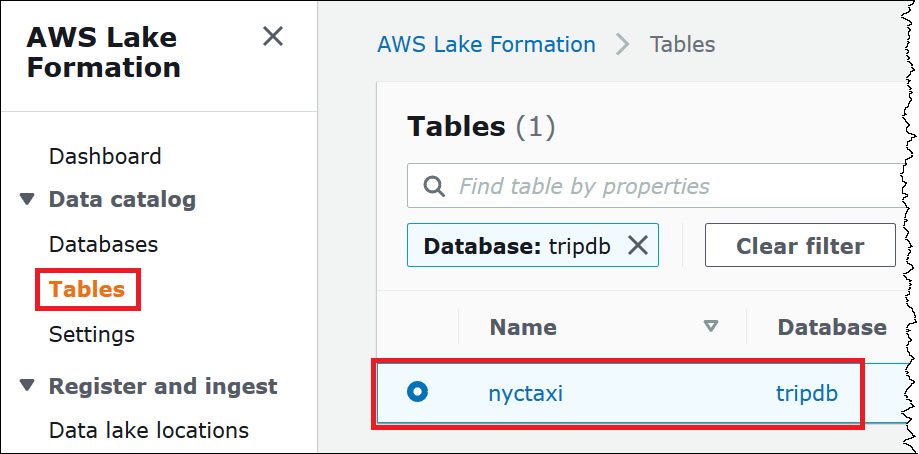This screenshot has height=454, width=919.
Task: Navigate to Data lake locations
Action: coord(149,430)
